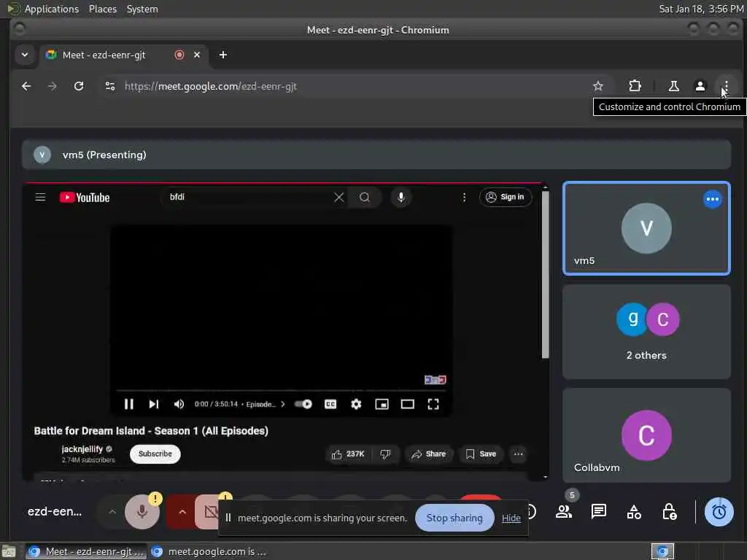Toggle the autoplay switch in the player

pos(303,404)
